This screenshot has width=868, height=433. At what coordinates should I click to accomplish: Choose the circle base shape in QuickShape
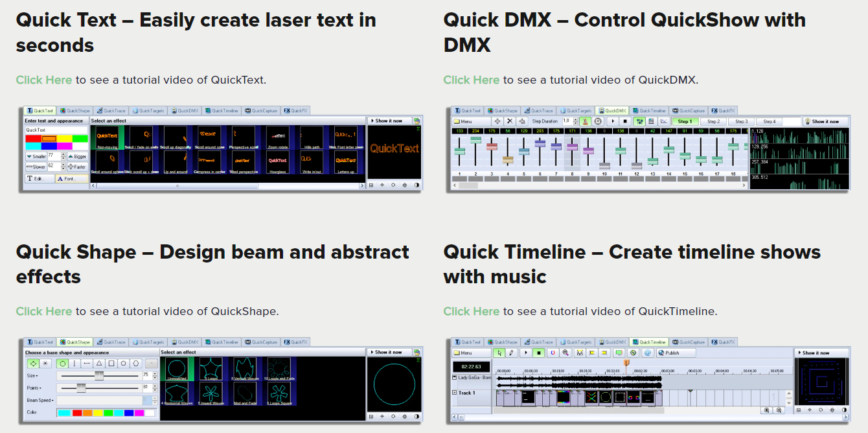pyautogui.click(x=63, y=364)
